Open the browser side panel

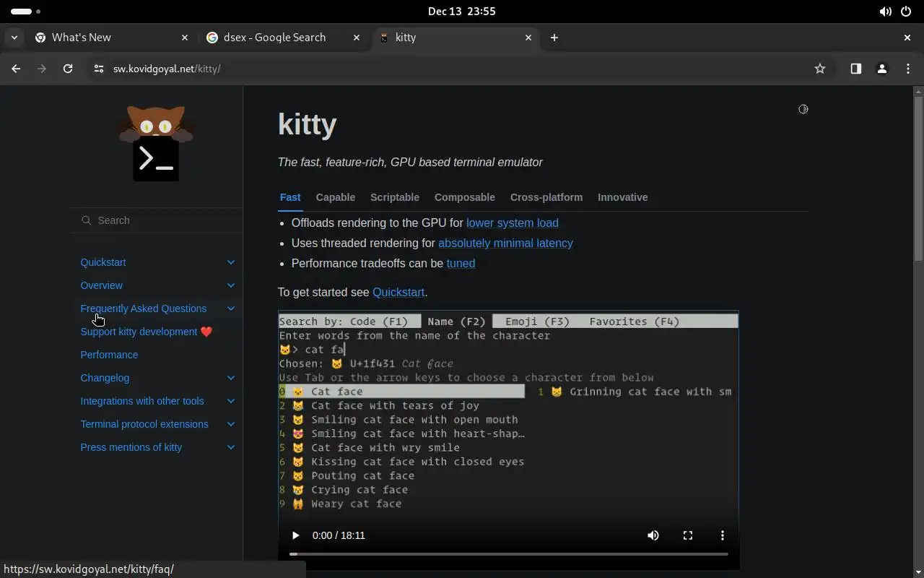pyautogui.click(x=855, y=69)
